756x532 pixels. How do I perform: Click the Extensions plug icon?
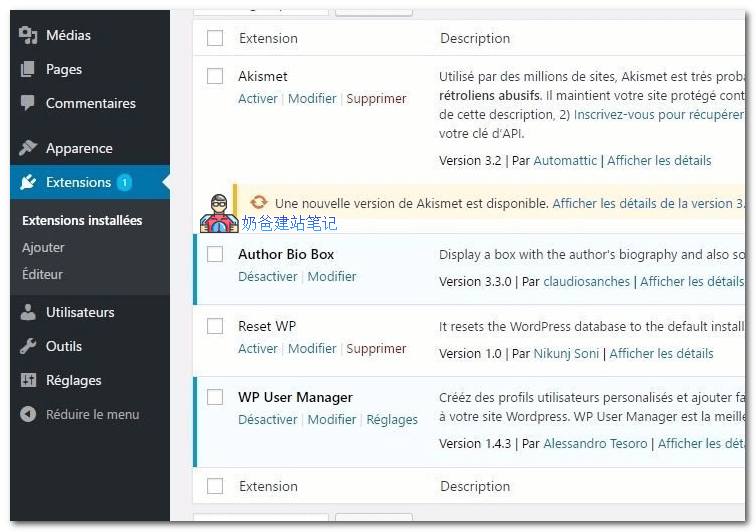(x=27, y=182)
